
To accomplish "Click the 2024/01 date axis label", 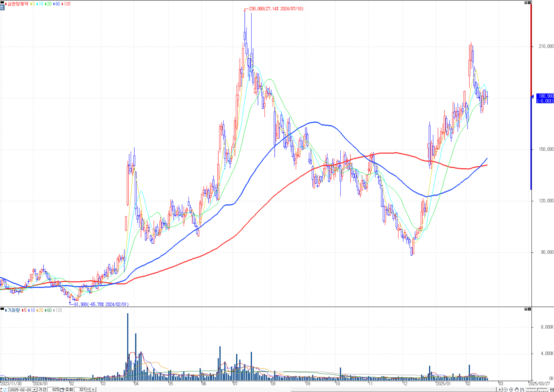I will (x=40, y=384).
